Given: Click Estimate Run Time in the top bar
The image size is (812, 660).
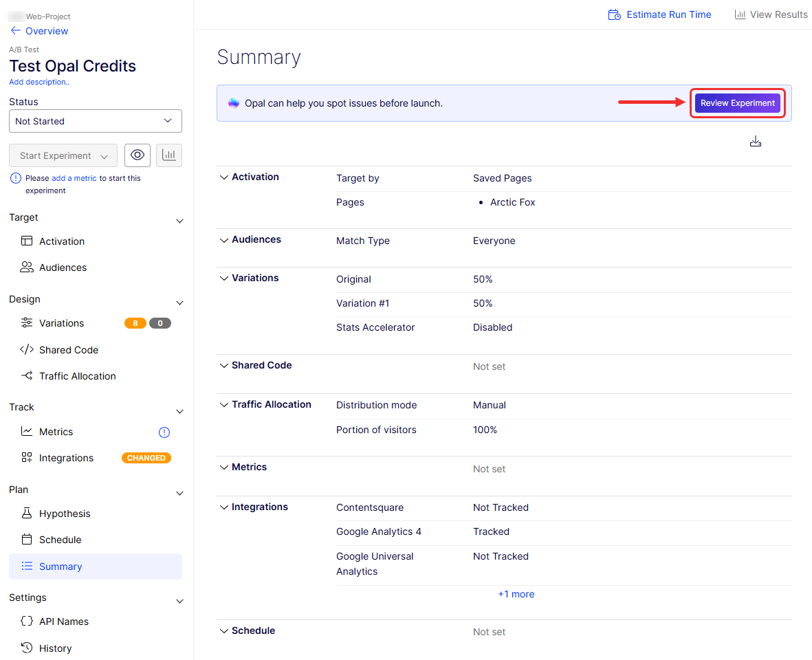Looking at the screenshot, I should (x=659, y=14).
